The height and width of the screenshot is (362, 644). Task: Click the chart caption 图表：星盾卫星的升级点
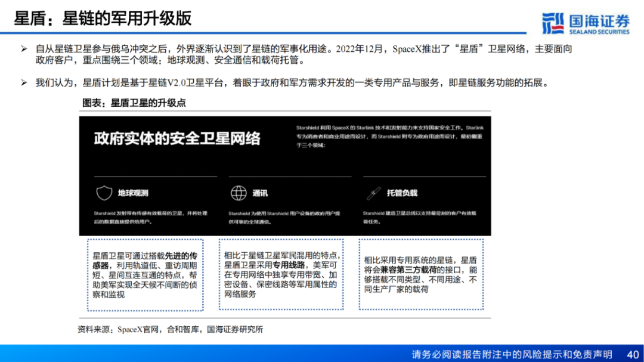(x=134, y=103)
